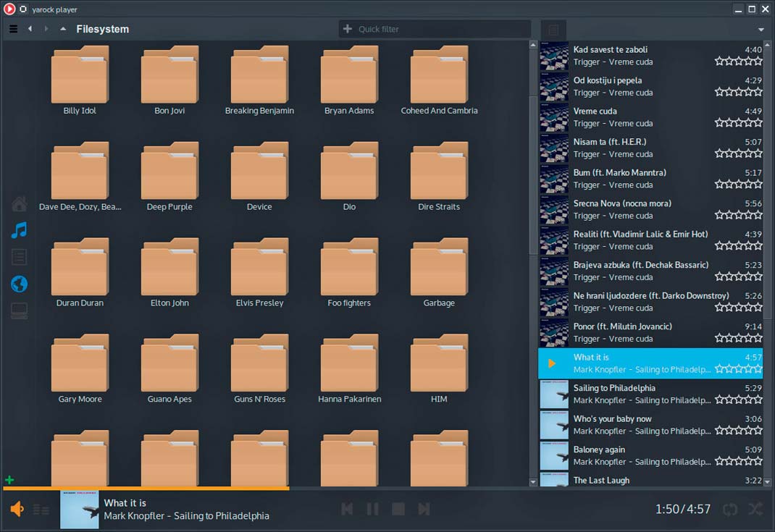Open the Bon Jovi folder

[x=169, y=80]
